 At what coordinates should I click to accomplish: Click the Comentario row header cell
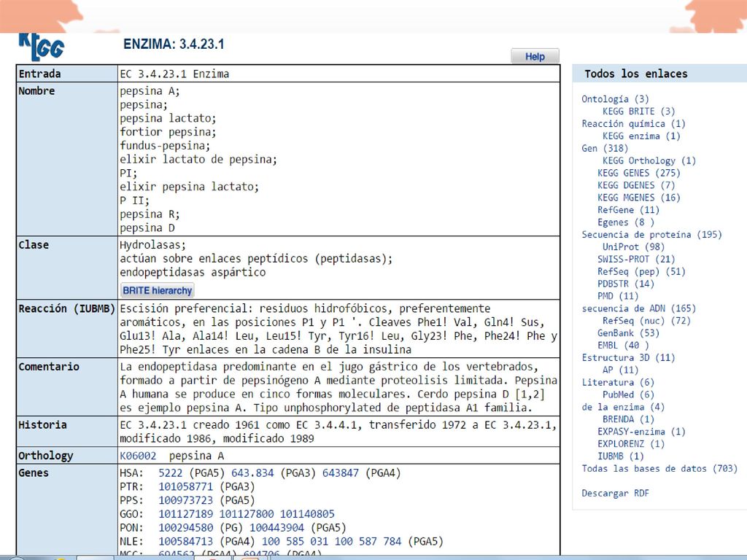67,387
